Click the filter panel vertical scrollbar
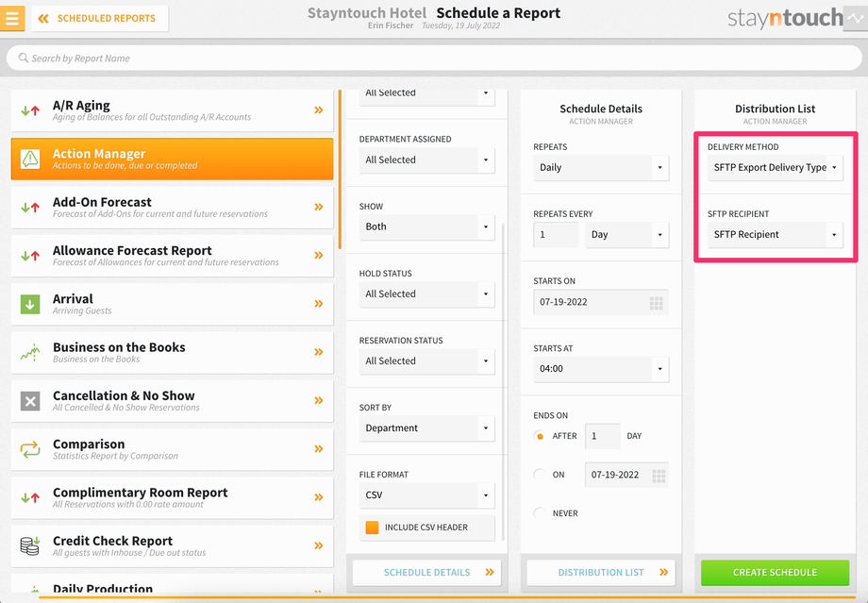Screen dimensions: 868x603 click(503, 382)
